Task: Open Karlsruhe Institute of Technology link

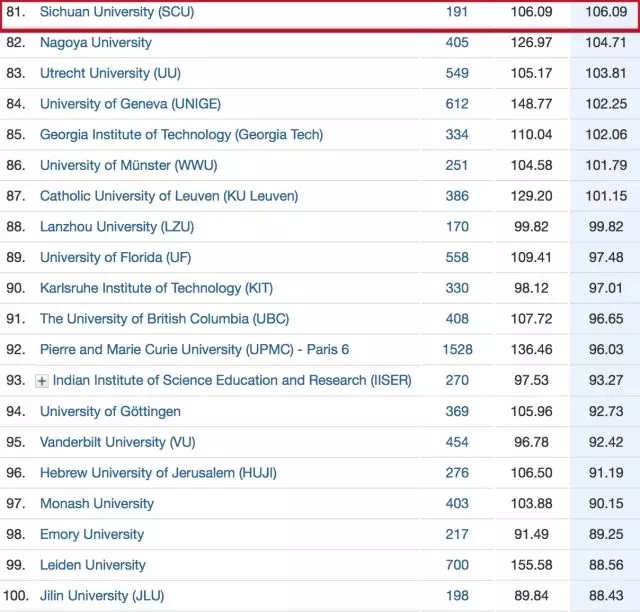Action: click(x=156, y=288)
